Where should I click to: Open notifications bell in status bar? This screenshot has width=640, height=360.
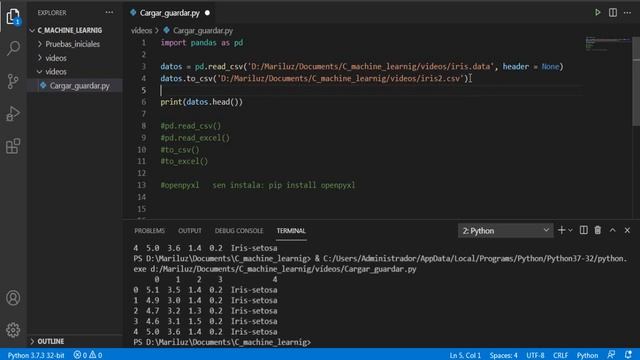pyautogui.click(x=628, y=355)
